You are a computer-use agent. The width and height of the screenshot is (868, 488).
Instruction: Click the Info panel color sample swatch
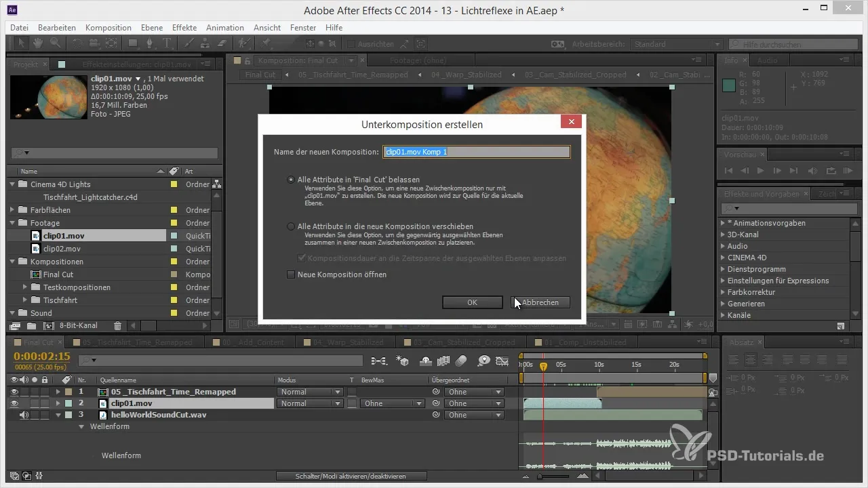point(730,85)
